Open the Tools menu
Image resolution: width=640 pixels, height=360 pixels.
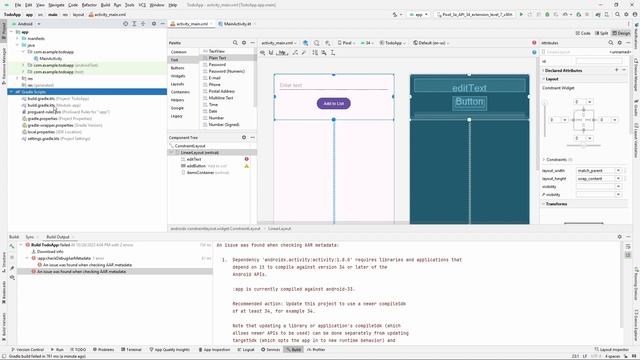(129, 5)
